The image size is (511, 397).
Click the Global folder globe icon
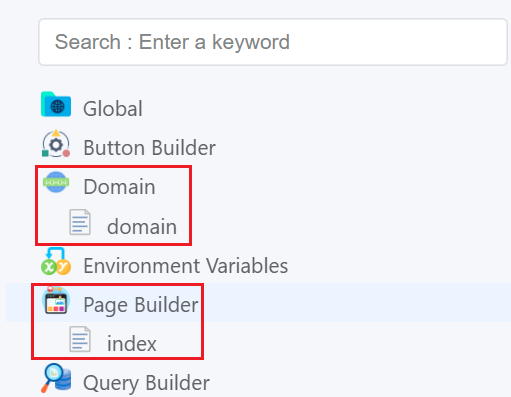56,104
